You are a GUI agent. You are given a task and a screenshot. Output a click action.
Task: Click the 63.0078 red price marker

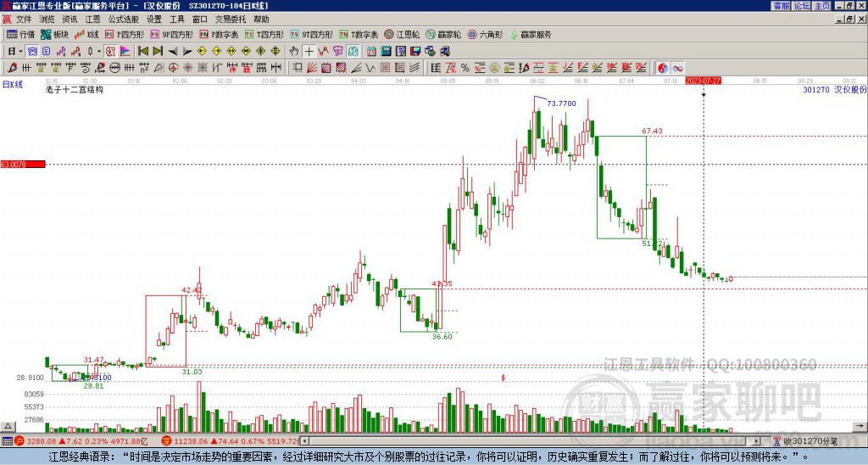23,164
